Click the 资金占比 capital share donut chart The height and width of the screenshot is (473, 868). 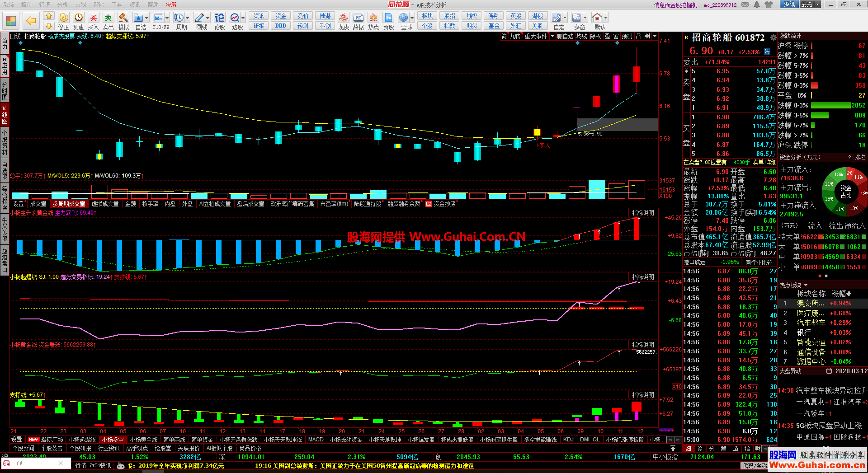click(x=846, y=192)
